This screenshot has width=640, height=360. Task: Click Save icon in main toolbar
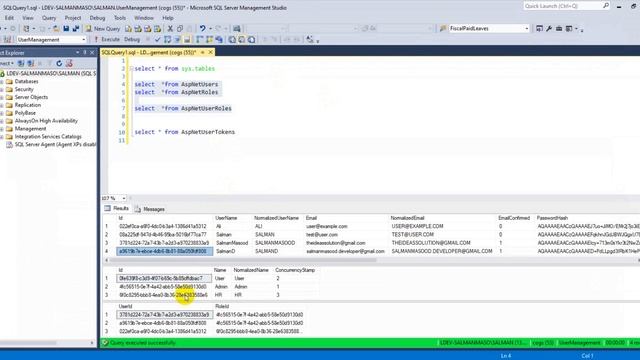66,29
